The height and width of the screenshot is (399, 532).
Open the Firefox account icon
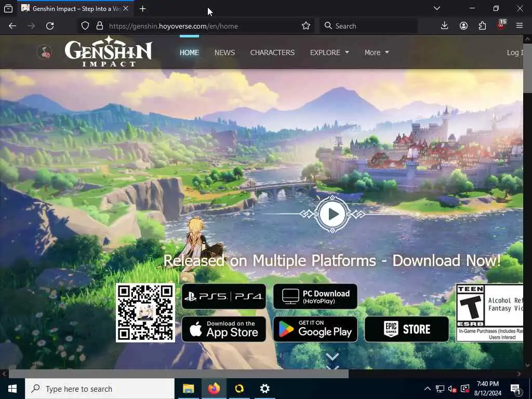click(x=463, y=26)
